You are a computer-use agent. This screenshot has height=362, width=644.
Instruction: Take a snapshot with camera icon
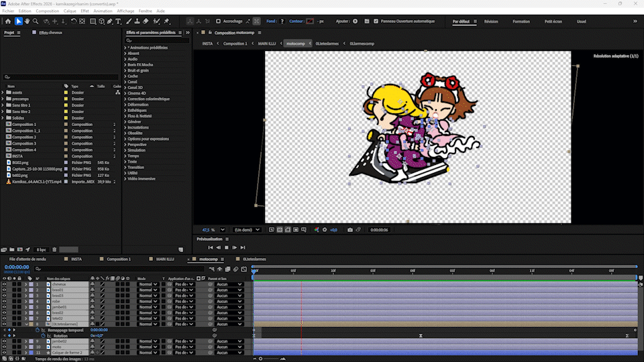[x=350, y=230]
